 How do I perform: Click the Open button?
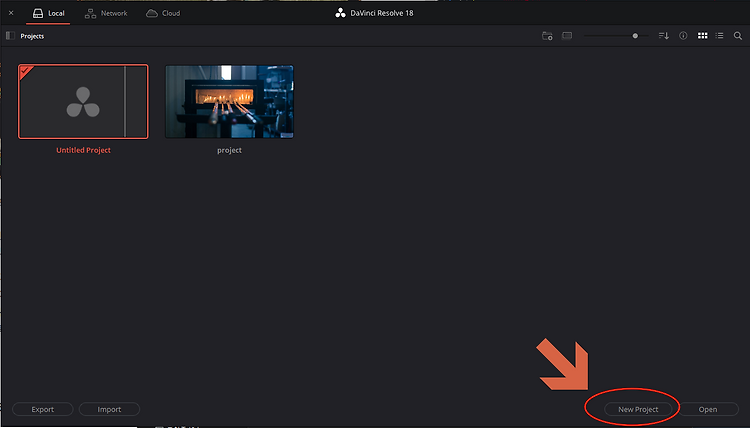tap(708, 409)
